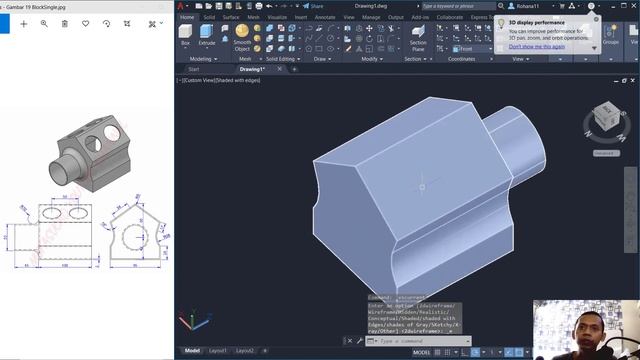
Task: Click the Solid Union icon
Action: tap(269, 28)
